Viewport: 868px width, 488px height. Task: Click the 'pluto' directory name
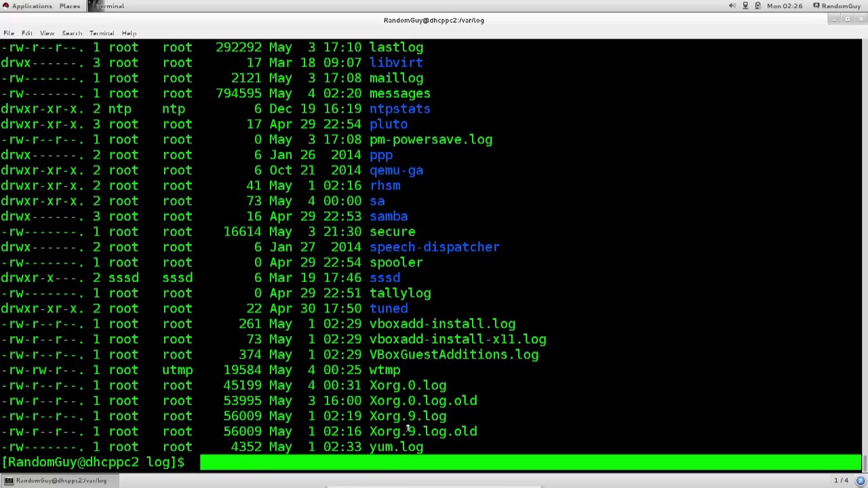pyautogui.click(x=389, y=125)
